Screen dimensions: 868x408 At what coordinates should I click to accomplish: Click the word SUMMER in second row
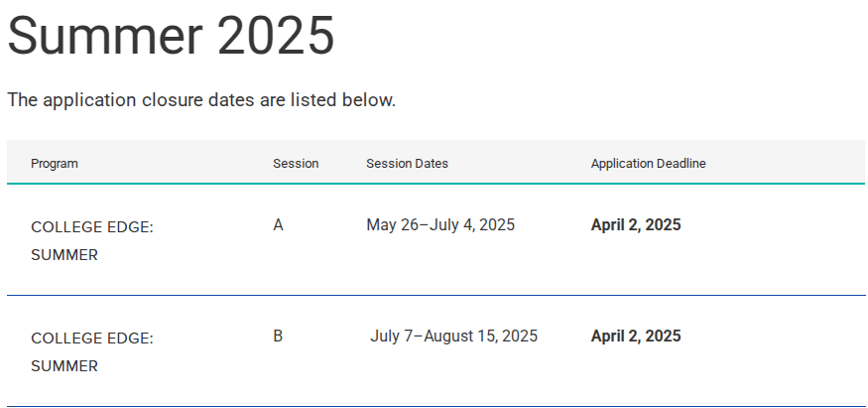64,366
